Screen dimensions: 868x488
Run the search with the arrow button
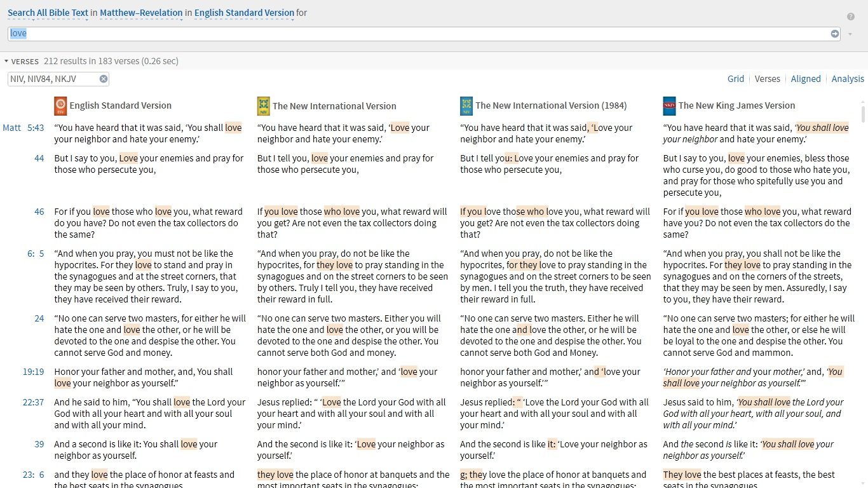[x=835, y=34]
